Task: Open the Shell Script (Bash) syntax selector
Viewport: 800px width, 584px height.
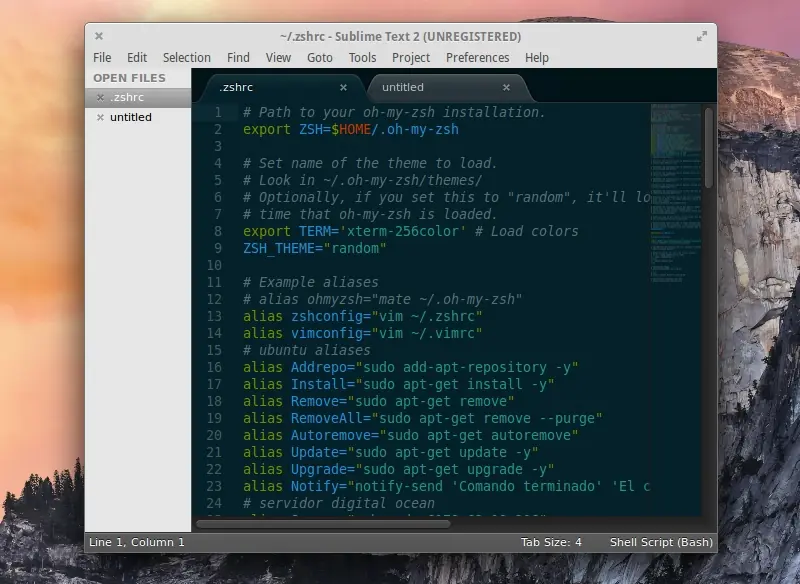Action: [661, 542]
